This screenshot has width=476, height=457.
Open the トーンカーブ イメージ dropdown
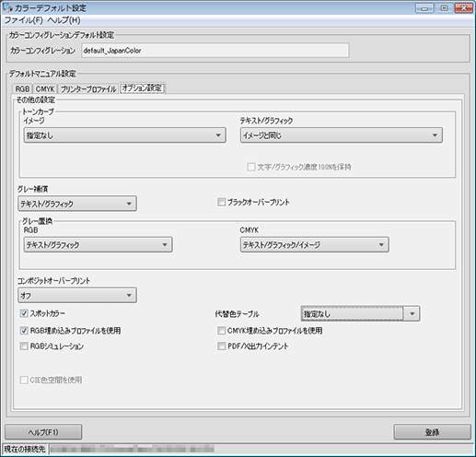pyautogui.click(x=125, y=135)
